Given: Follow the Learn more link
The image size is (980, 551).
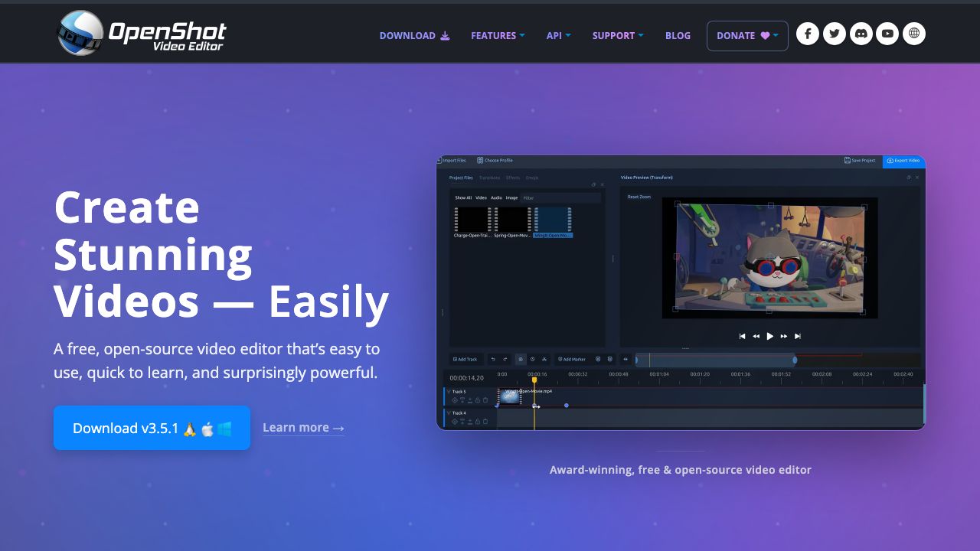Looking at the screenshot, I should pos(303,428).
